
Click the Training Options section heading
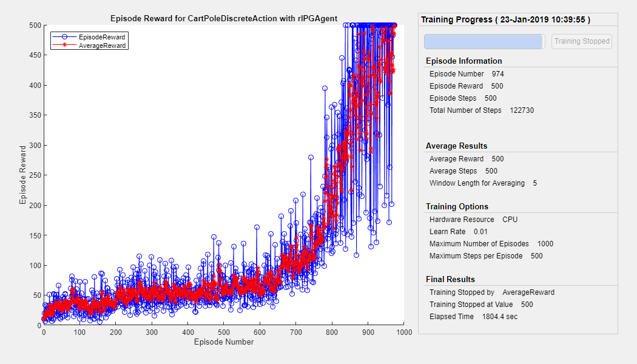[x=457, y=206]
